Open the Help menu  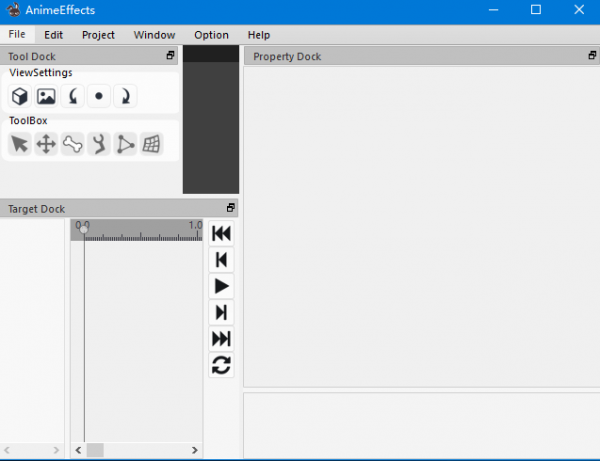[259, 35]
